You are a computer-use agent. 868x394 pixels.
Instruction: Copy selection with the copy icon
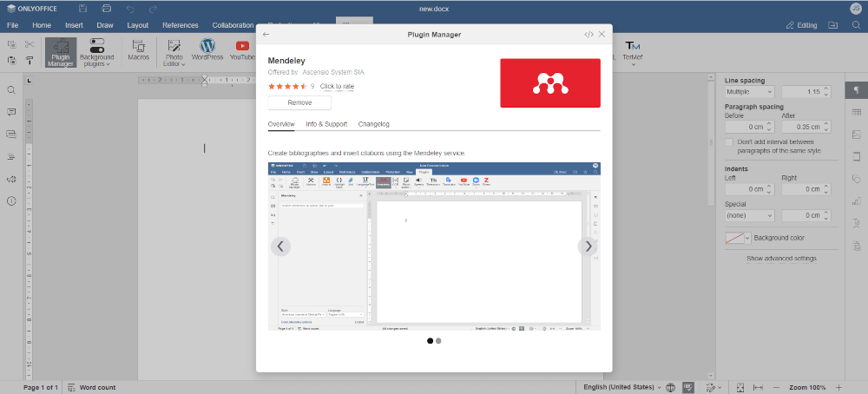pos(11,44)
